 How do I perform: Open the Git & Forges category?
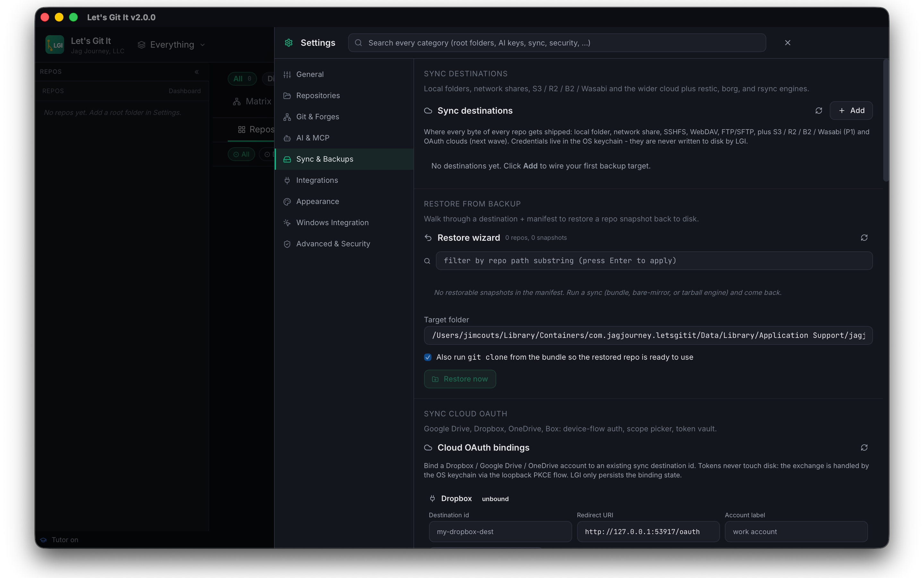344,117
